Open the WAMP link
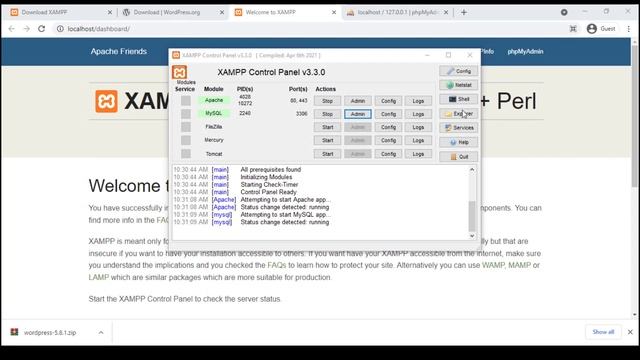Screen dimensions: 640x360 [x=493, y=265]
